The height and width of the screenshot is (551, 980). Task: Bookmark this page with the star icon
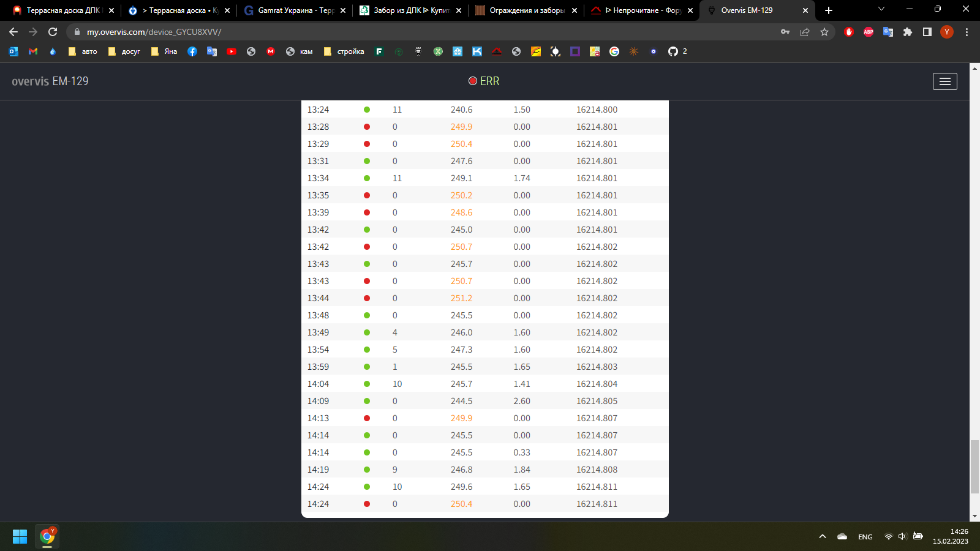click(824, 32)
